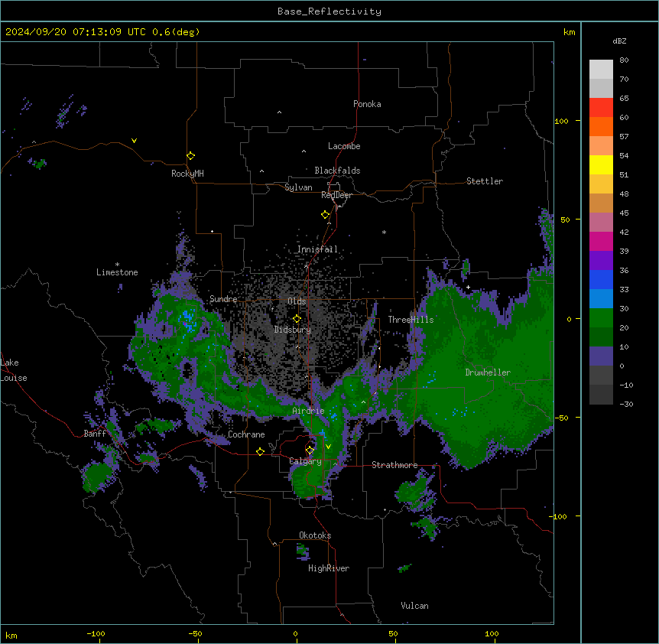Click the km label at top right
The width and height of the screenshot is (659, 644).
pyautogui.click(x=570, y=32)
